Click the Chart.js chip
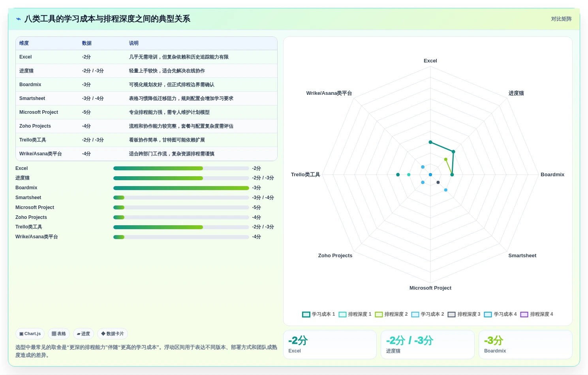 (30, 334)
